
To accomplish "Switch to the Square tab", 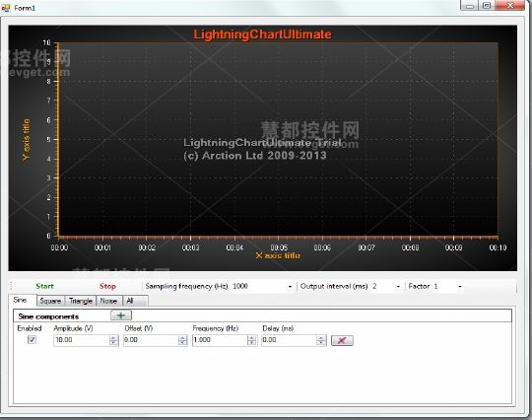I will [x=50, y=301].
